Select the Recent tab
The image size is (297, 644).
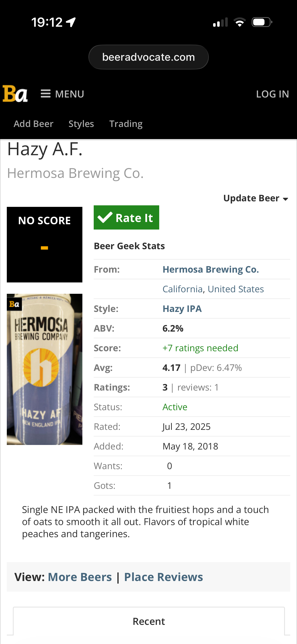[x=149, y=621]
